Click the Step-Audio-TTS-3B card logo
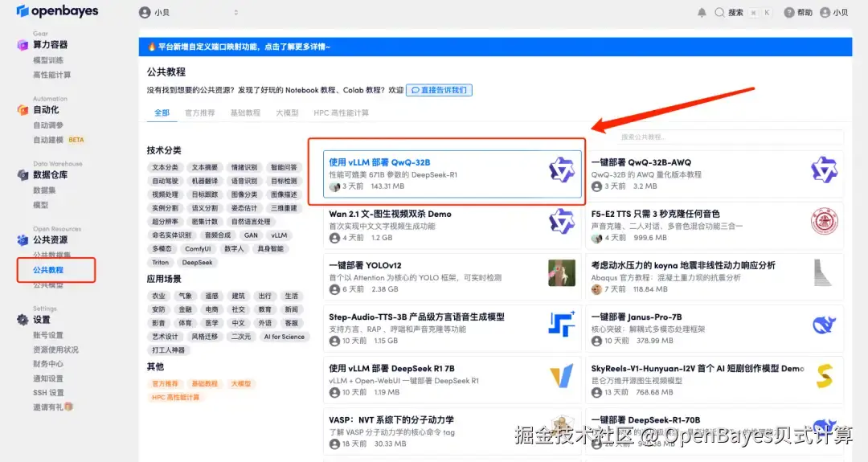The image size is (868, 462). click(561, 325)
